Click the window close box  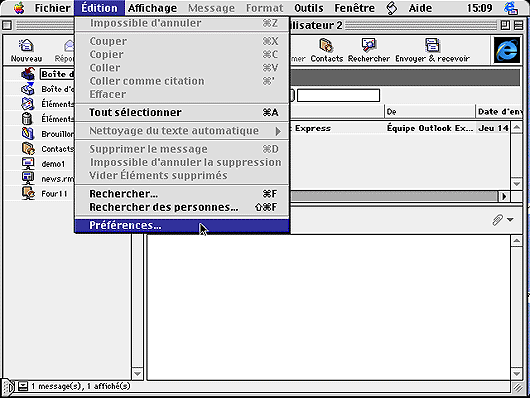7,25
